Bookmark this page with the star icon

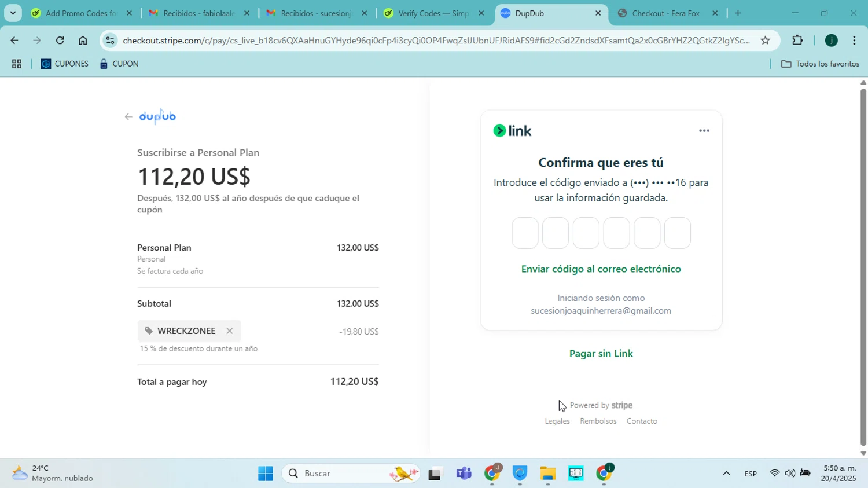point(765,41)
